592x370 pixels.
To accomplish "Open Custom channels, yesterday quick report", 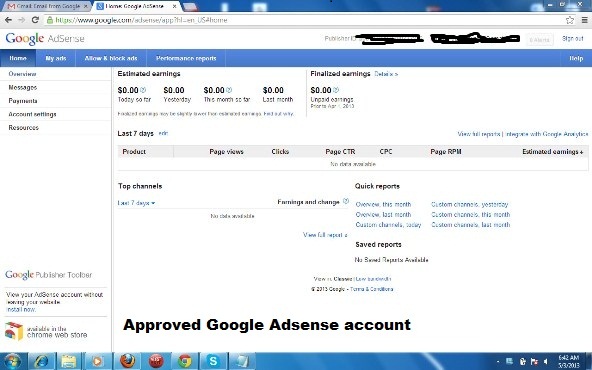I will (x=470, y=204).
